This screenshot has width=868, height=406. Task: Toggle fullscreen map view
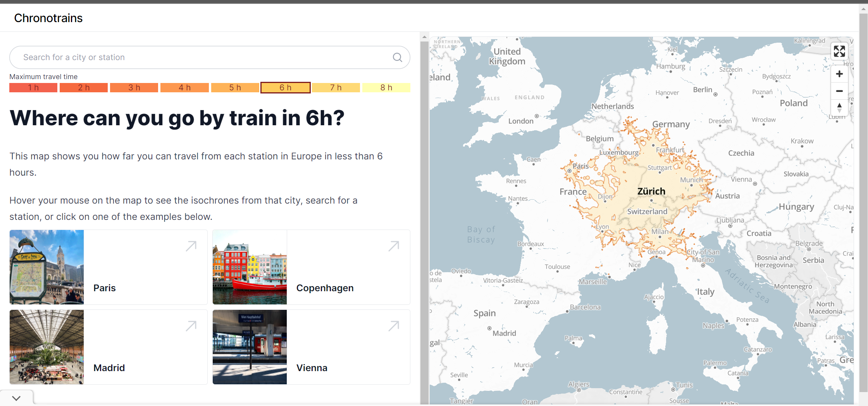click(839, 51)
